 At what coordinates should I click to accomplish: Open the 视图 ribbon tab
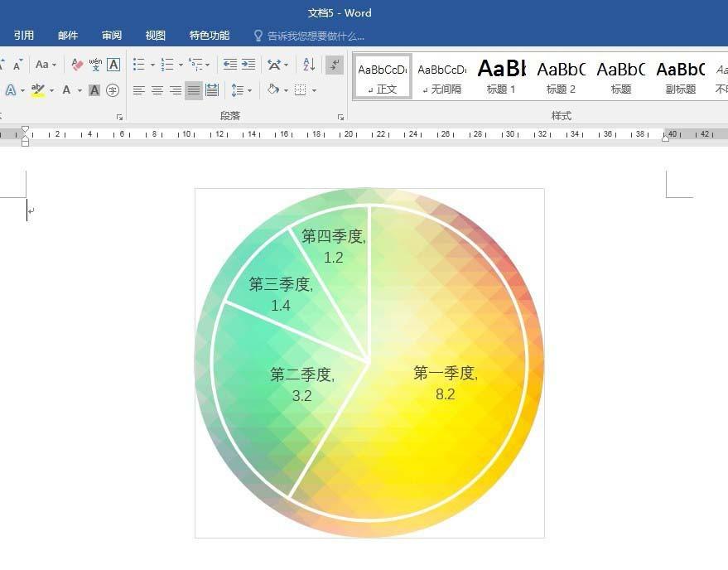point(155,36)
